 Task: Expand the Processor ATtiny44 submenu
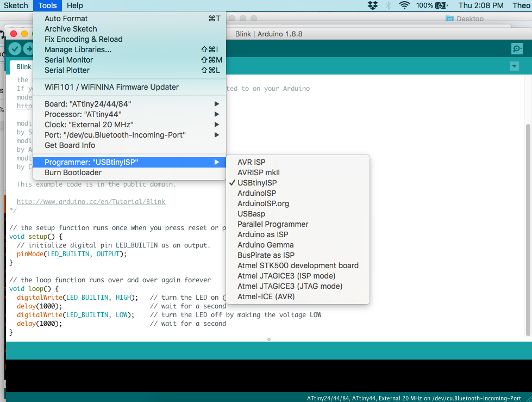point(130,114)
